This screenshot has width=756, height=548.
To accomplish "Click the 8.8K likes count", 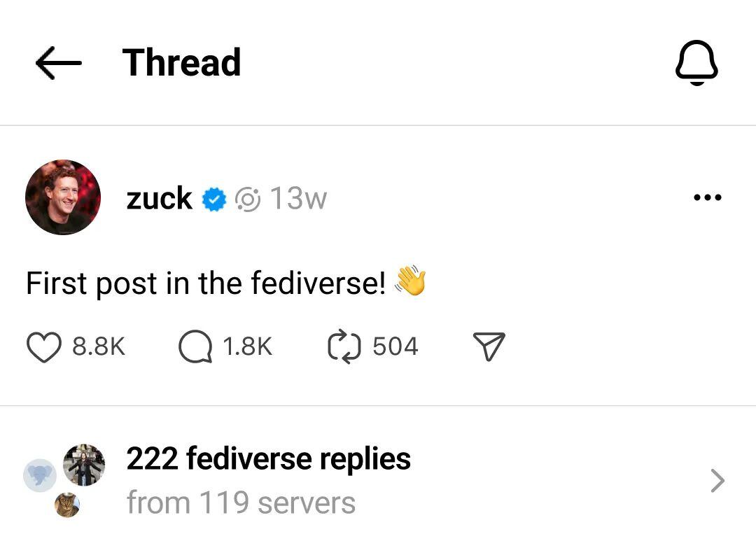I will [98, 346].
